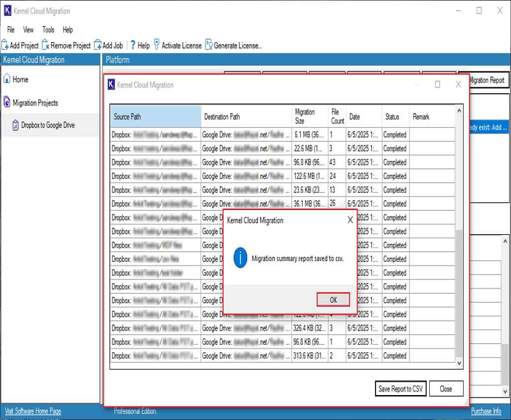Click the Migration Projects icon

(7, 102)
